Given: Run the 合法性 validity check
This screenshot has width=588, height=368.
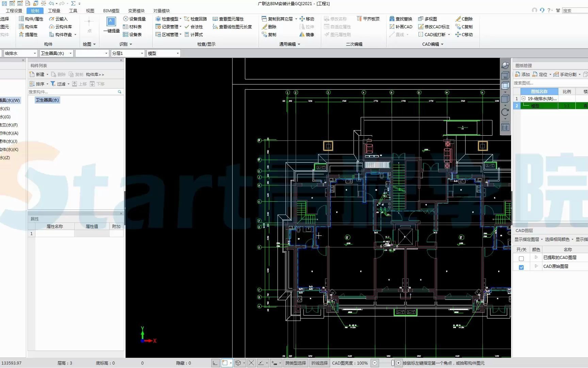Looking at the screenshot, I should 193,27.
